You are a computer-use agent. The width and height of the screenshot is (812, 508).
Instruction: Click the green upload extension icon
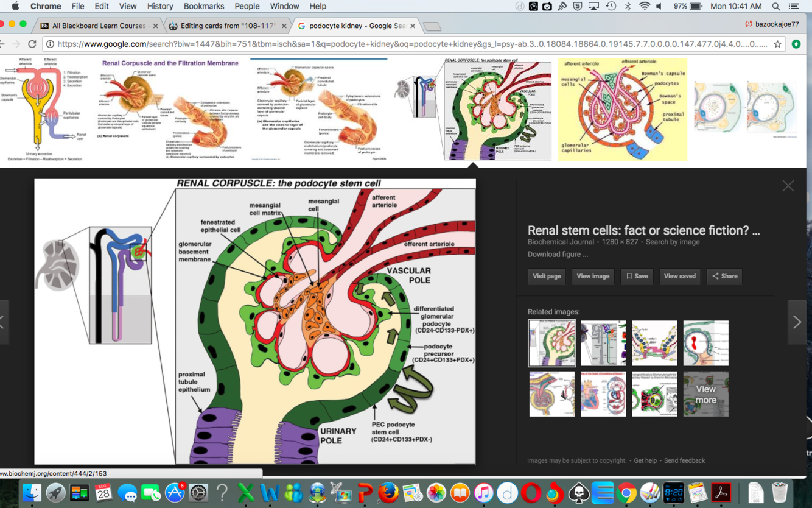pos(796,44)
